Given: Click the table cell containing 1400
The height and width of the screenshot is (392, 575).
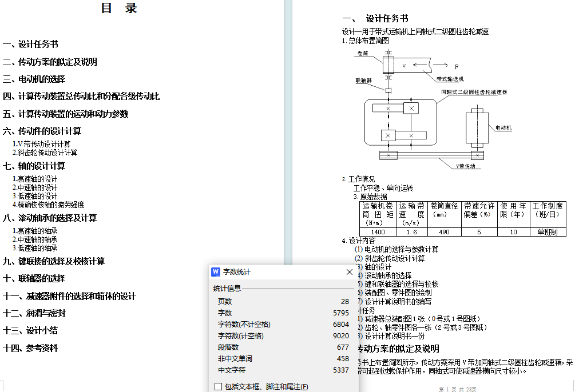Looking at the screenshot, I should 378,232.
